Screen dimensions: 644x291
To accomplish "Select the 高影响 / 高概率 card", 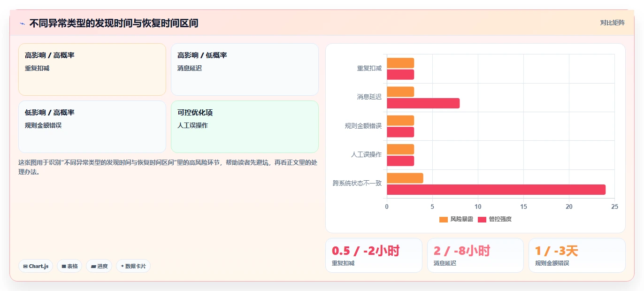I will click(92, 69).
